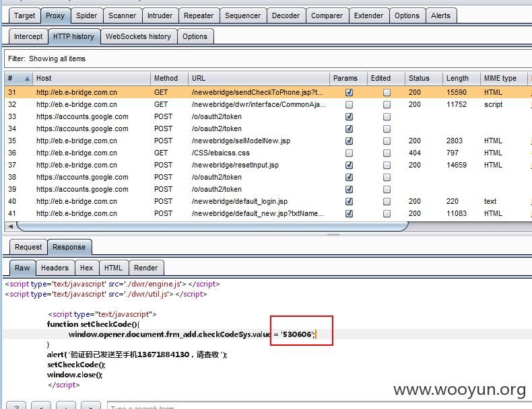Viewport: 532px width, 409px height.
Task: Sort history by Params column
Action: [x=348, y=78]
